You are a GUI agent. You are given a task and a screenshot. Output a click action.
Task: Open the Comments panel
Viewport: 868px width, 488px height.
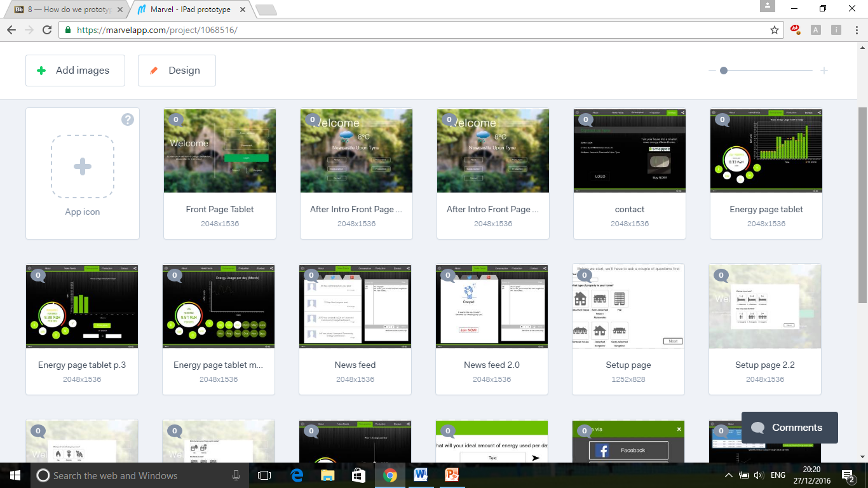(x=789, y=428)
